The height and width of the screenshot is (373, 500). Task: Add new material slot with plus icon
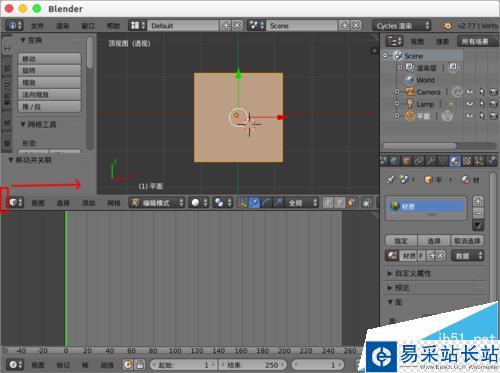(478, 201)
